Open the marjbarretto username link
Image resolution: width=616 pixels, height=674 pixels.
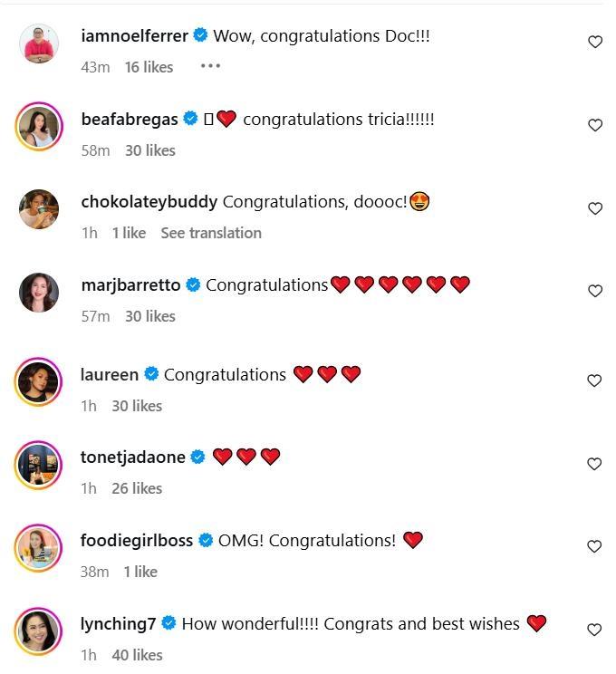[x=130, y=284]
